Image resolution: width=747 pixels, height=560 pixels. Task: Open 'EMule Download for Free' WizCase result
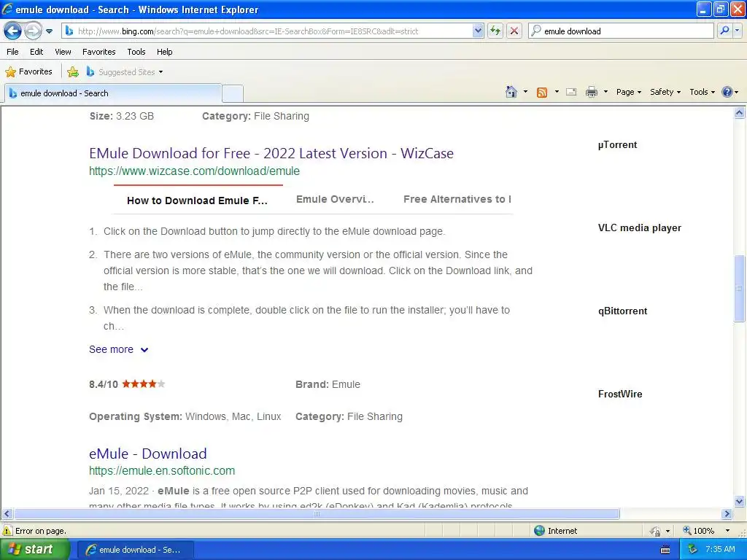271,153
